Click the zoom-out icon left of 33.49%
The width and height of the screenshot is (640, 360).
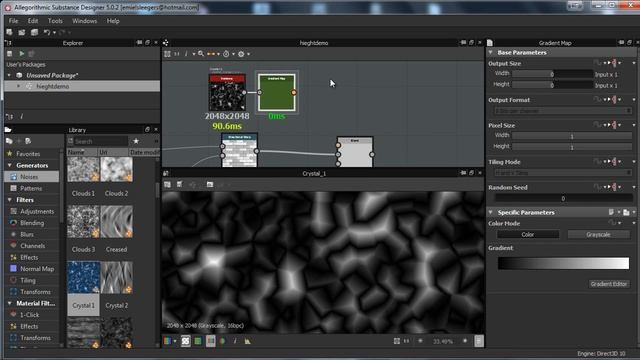(420, 341)
